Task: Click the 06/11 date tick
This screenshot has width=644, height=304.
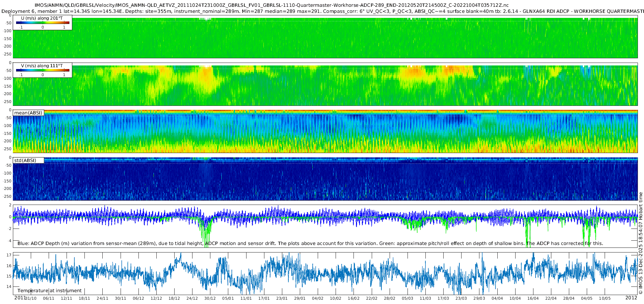Action: [49, 298]
